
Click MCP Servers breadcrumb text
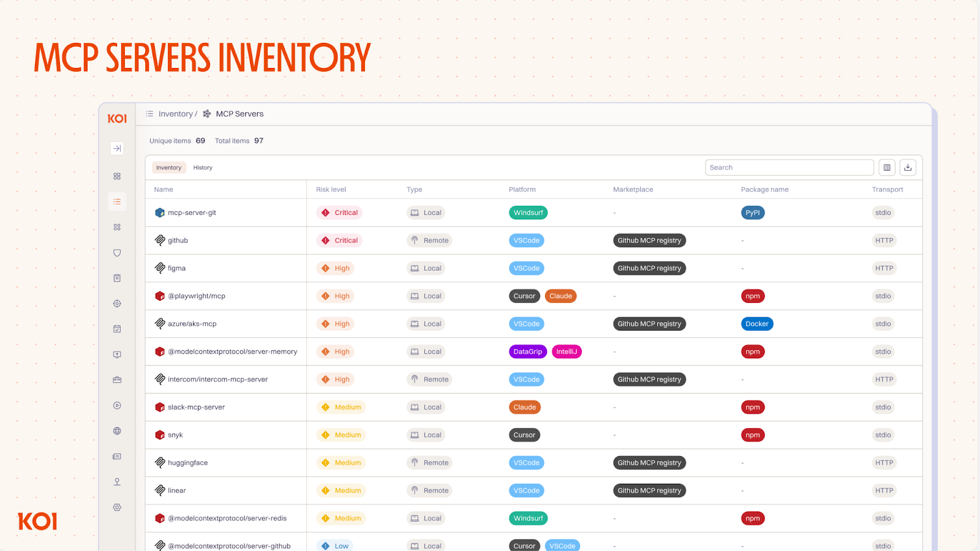pos(239,114)
